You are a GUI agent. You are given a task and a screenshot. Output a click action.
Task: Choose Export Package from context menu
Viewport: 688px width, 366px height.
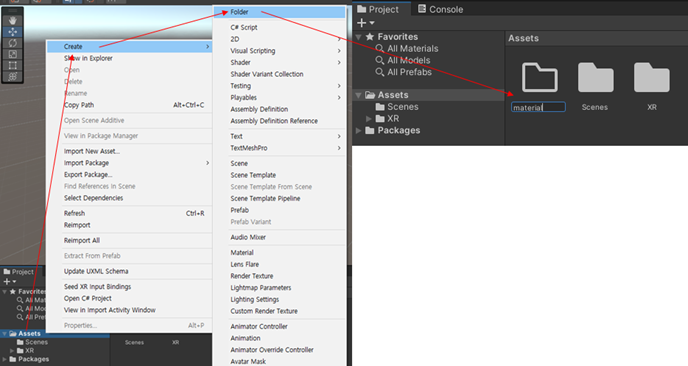[88, 174]
